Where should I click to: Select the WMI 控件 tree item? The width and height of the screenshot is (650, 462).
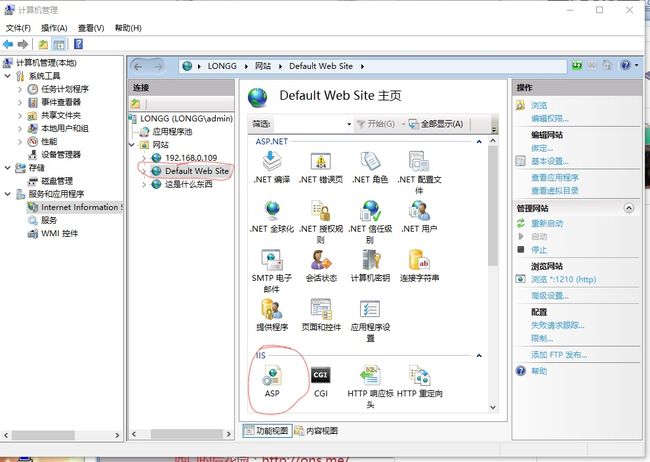tap(59, 233)
